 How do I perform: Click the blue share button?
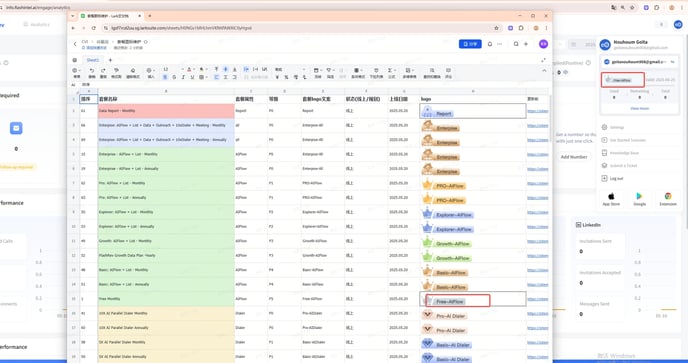click(x=470, y=44)
